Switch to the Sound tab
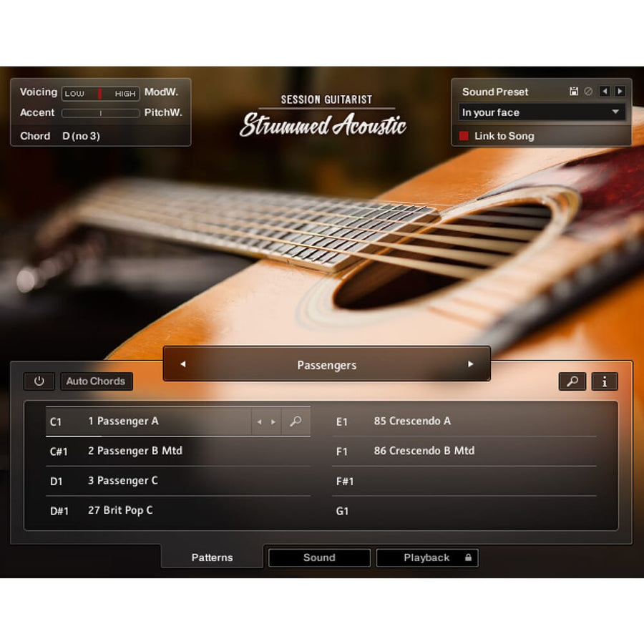This screenshot has height=644, width=644. pyautogui.click(x=320, y=557)
